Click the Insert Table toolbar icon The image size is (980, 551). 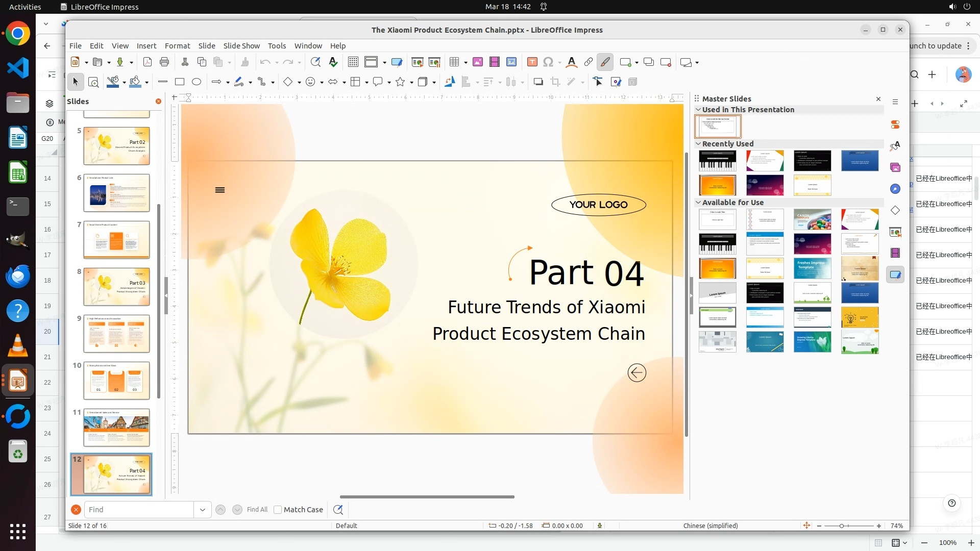pos(454,62)
